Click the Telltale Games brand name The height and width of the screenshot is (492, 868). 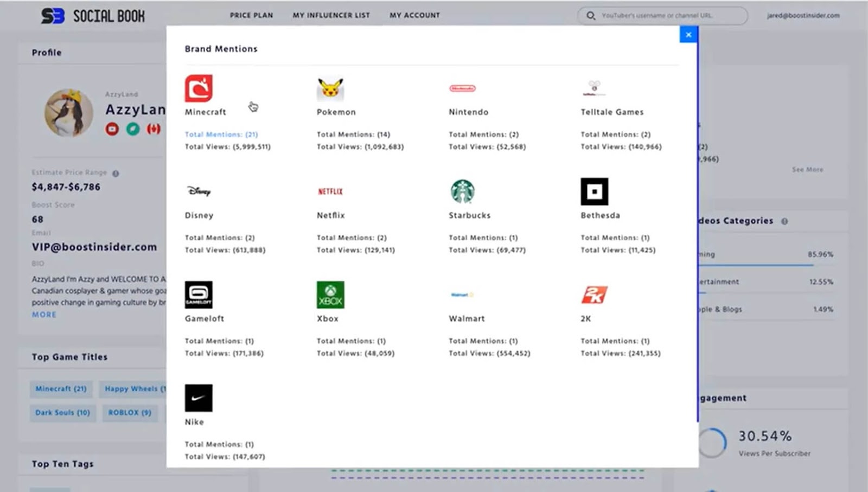(x=612, y=112)
